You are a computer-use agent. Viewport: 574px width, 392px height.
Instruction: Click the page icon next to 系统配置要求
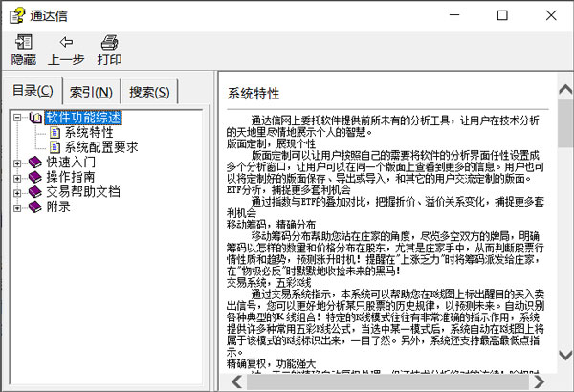point(55,147)
